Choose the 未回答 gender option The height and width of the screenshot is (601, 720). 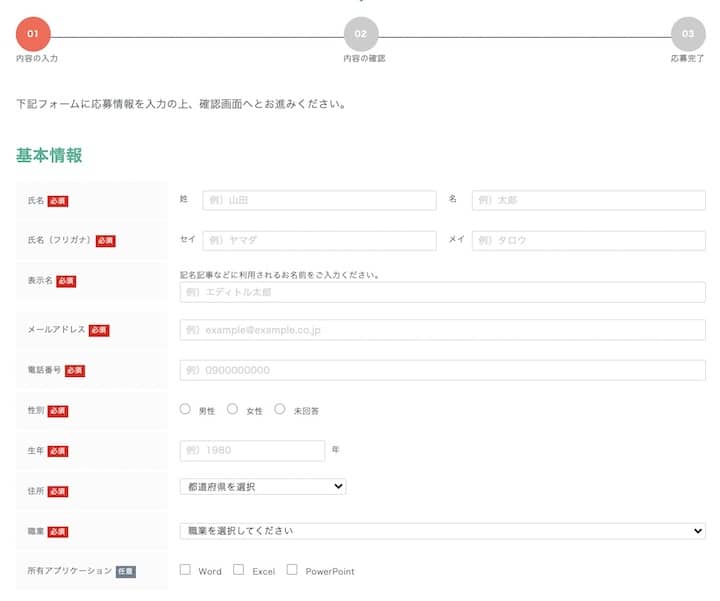click(280, 409)
